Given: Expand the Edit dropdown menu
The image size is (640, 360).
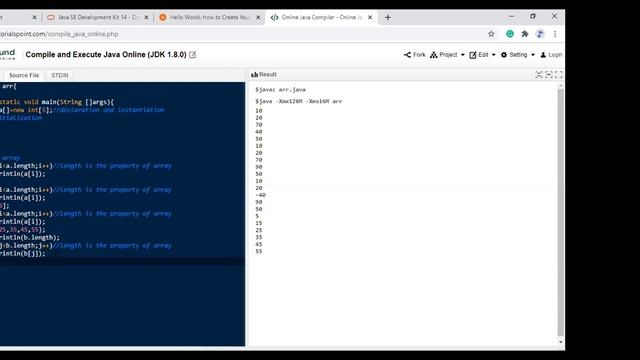Looking at the screenshot, I should click(x=482, y=55).
